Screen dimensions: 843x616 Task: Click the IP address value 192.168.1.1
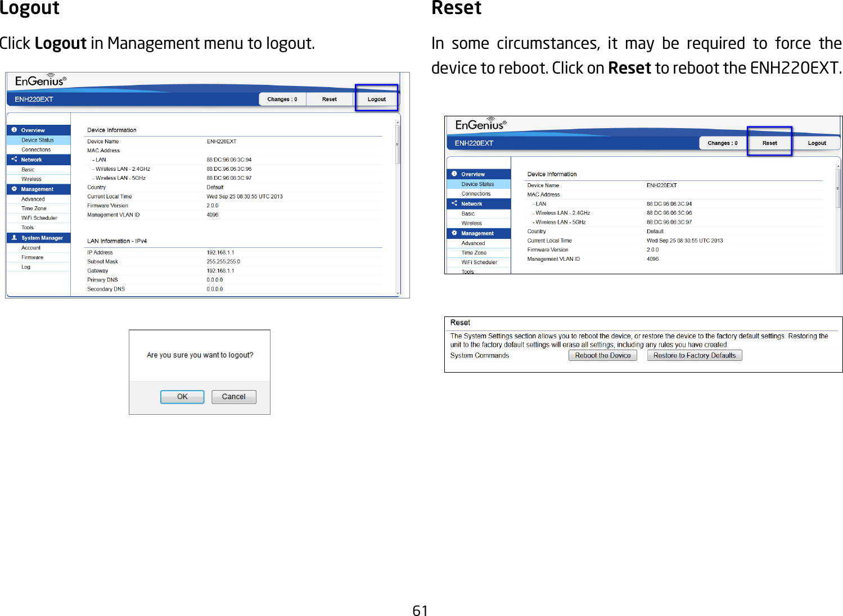click(x=220, y=252)
